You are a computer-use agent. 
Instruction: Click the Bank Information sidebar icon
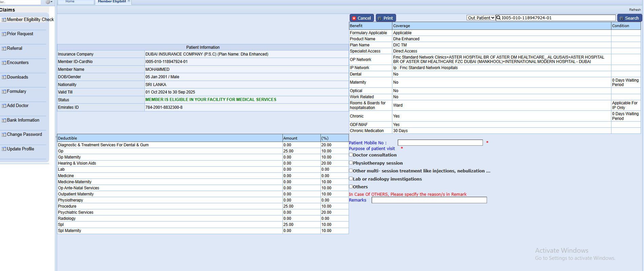(4, 121)
